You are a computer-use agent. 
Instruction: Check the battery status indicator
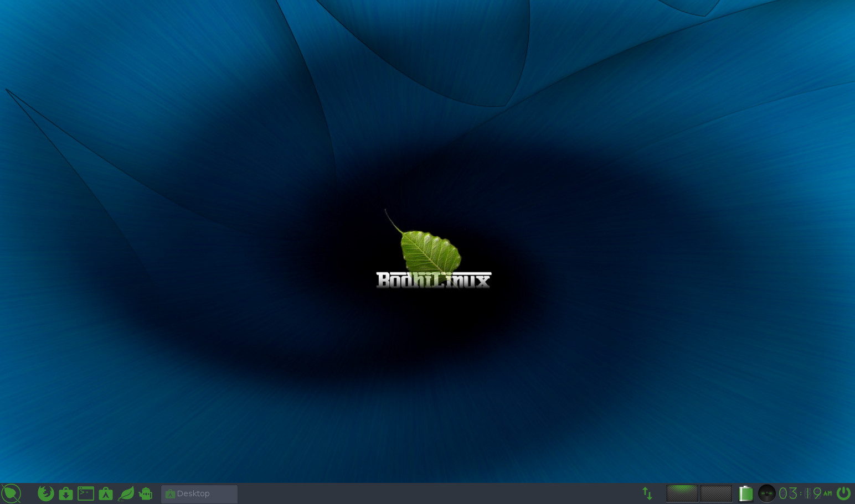pyautogui.click(x=746, y=493)
